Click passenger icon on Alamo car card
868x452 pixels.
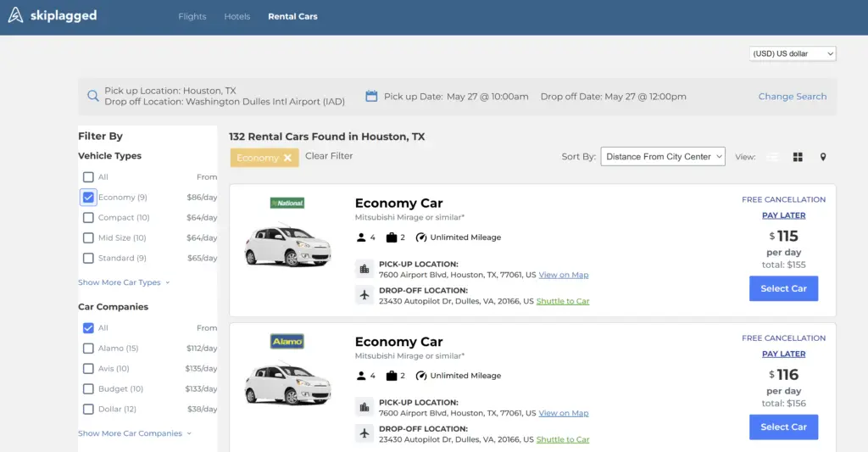[361, 376]
